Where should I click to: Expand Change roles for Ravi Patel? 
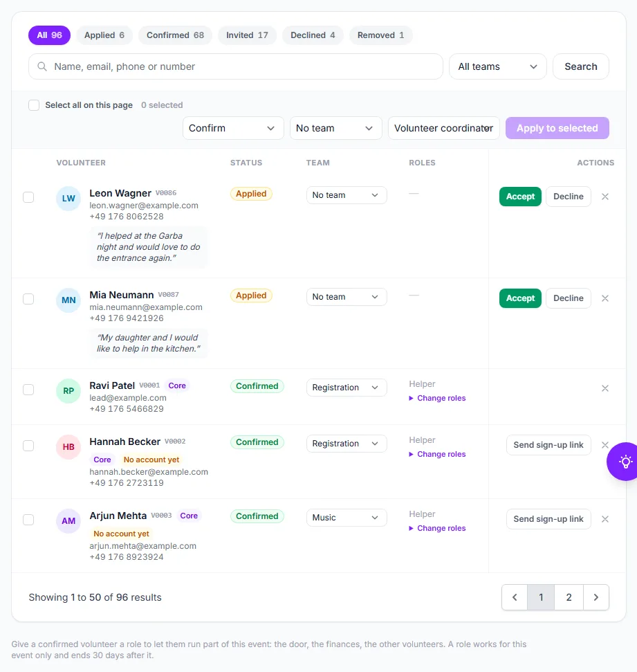437,398
